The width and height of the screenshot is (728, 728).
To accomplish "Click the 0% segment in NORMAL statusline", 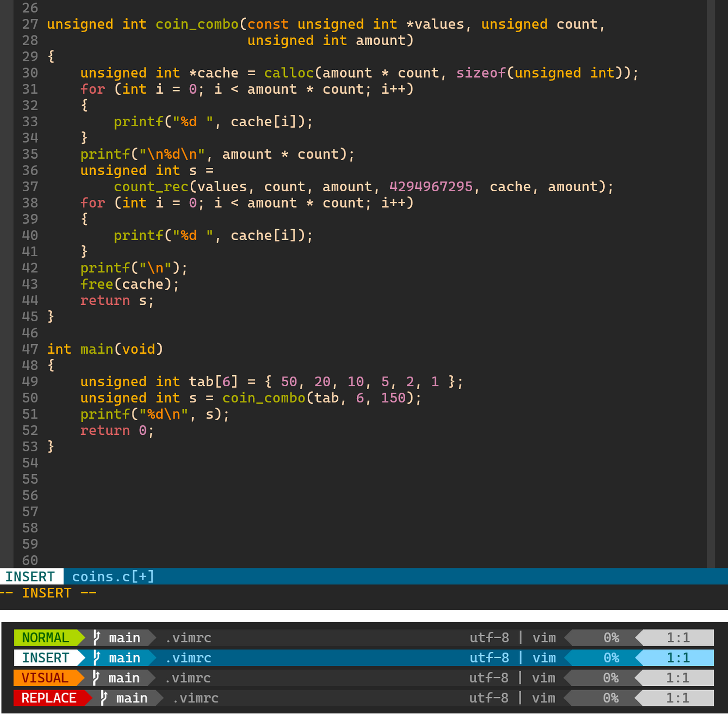I will pyautogui.click(x=611, y=638).
